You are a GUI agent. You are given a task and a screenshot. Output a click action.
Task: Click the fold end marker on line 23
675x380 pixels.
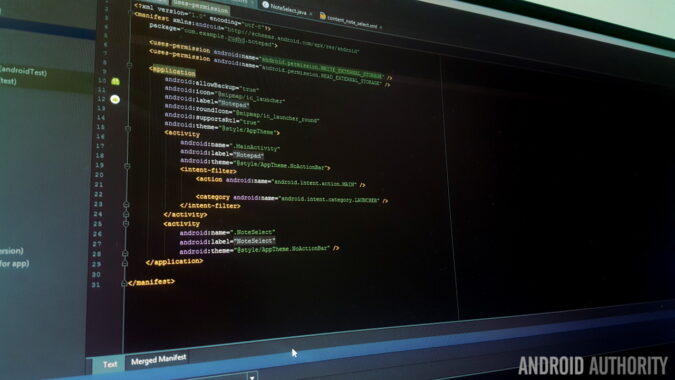point(126,204)
